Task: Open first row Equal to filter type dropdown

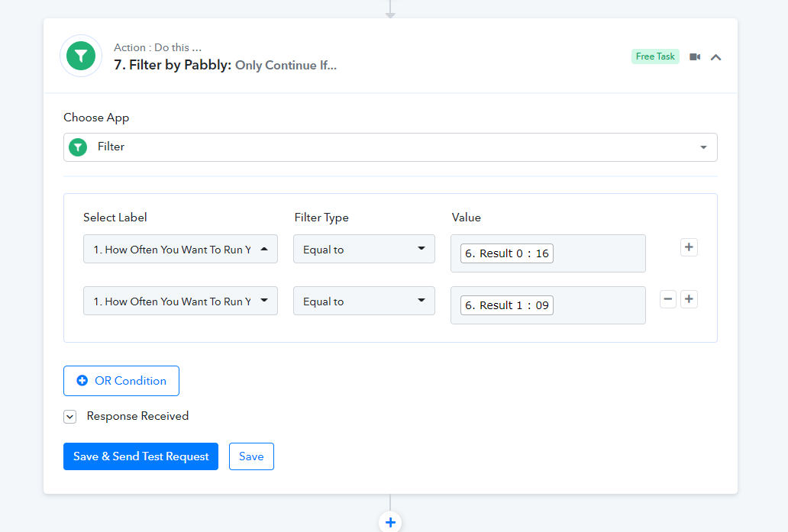Action: click(364, 249)
